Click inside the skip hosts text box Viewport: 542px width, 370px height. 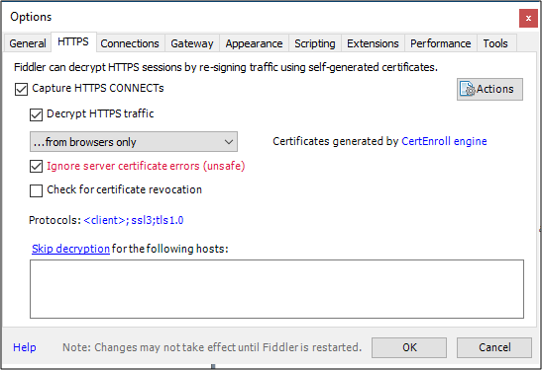click(277, 289)
